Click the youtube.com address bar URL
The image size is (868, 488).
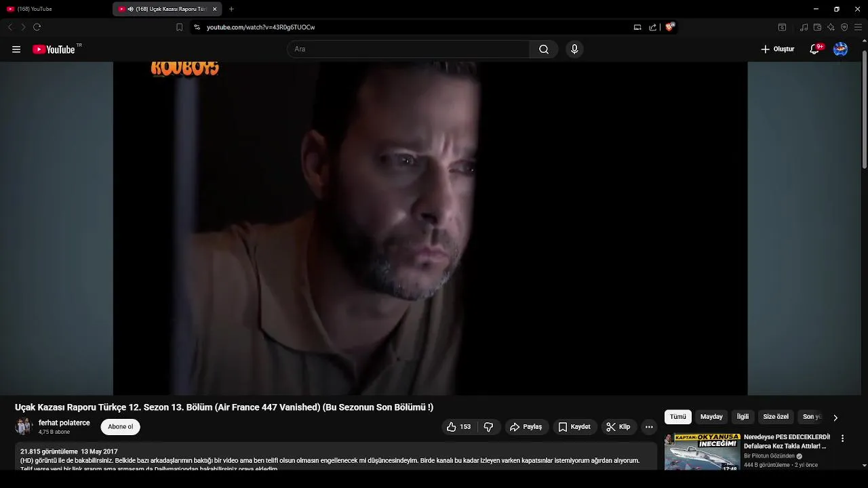260,27
